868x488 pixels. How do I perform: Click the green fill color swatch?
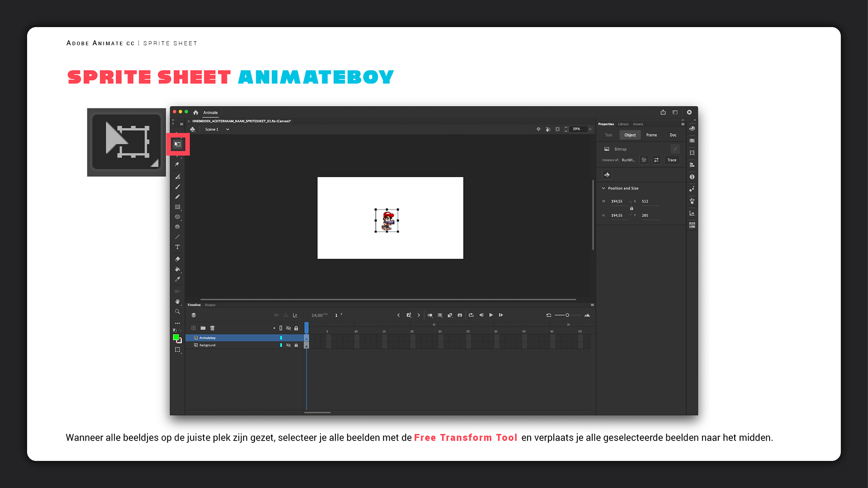click(176, 338)
